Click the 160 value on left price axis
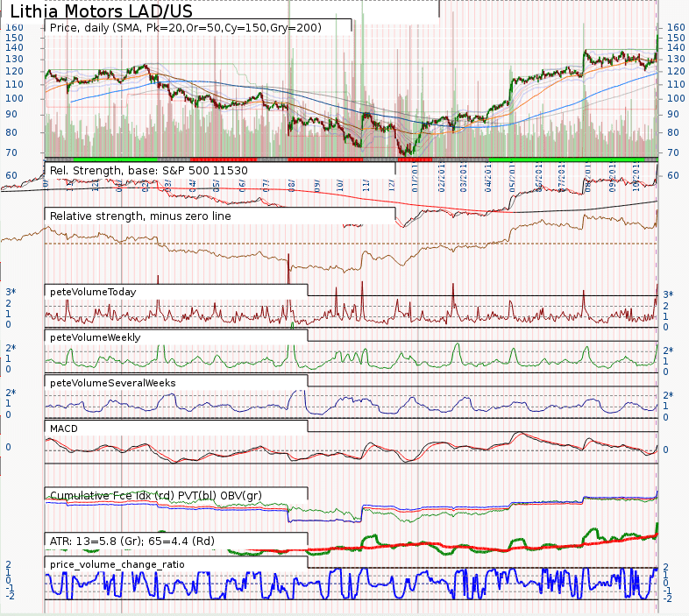 (x=14, y=27)
